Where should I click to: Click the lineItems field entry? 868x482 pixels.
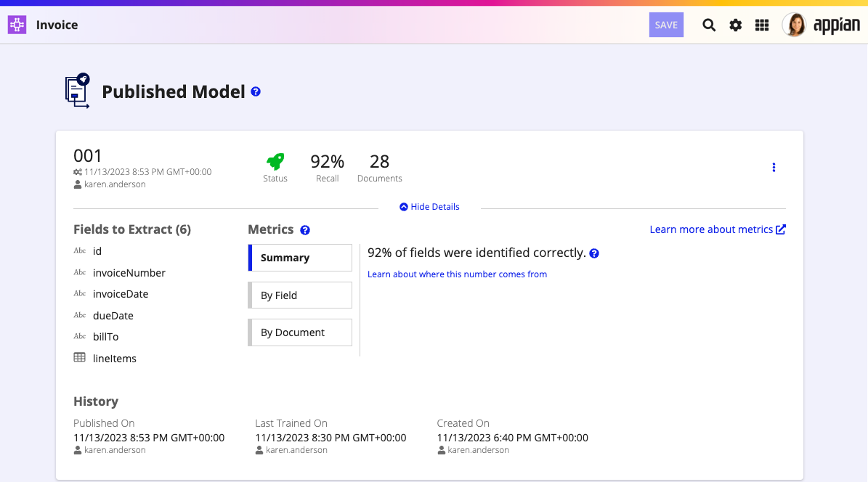click(x=115, y=358)
